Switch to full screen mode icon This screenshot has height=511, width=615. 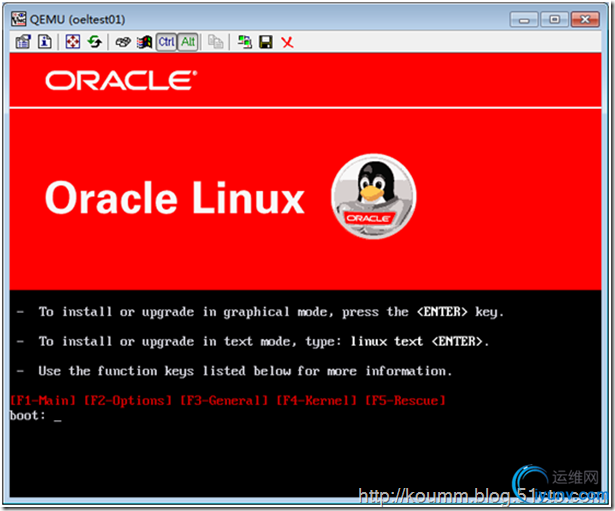(73, 42)
